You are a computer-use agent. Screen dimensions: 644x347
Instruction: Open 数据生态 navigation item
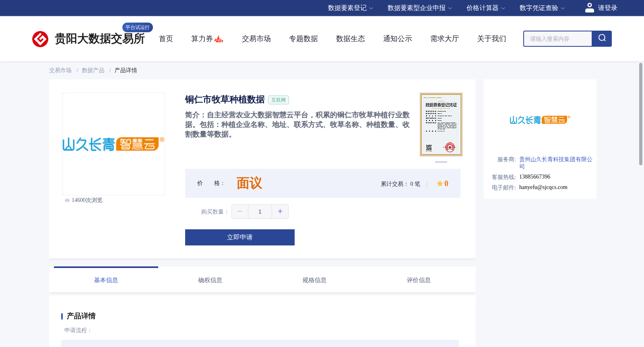351,39
